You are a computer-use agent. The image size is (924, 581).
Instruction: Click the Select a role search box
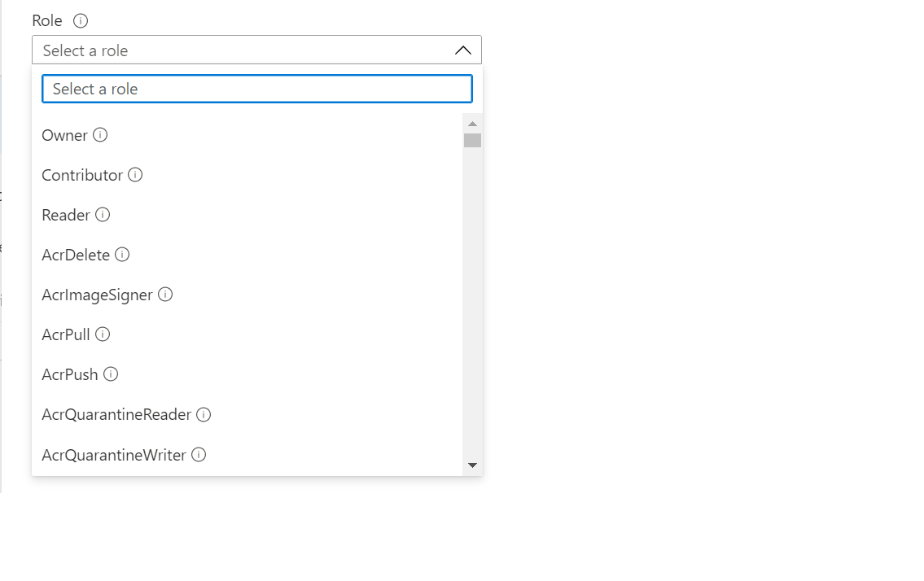pos(256,89)
